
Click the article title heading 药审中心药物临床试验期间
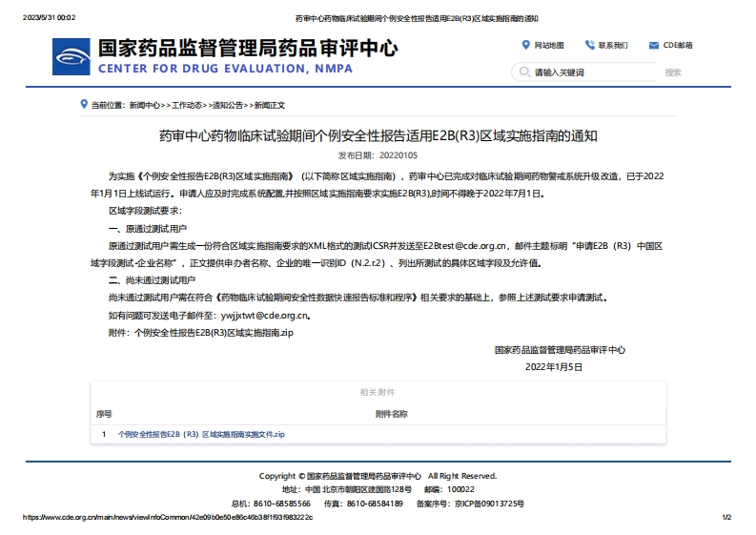click(378, 135)
